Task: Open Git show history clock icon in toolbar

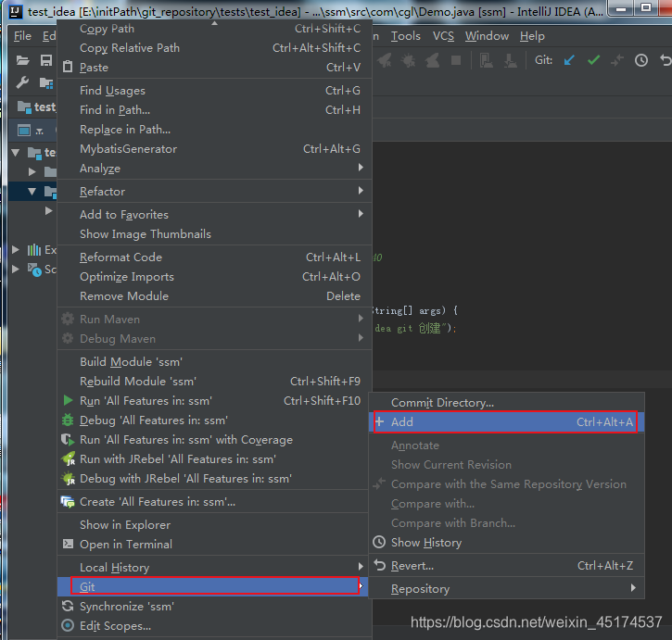Action: click(x=641, y=60)
